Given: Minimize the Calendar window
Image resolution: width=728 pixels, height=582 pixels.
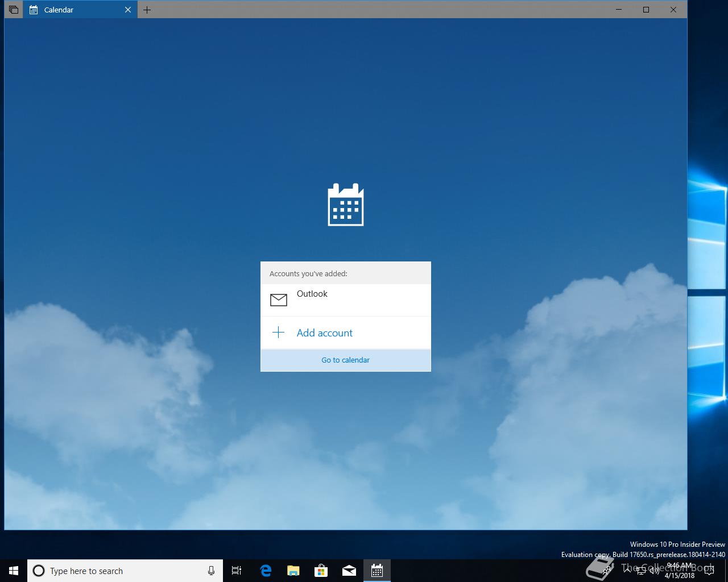Looking at the screenshot, I should pos(619,10).
